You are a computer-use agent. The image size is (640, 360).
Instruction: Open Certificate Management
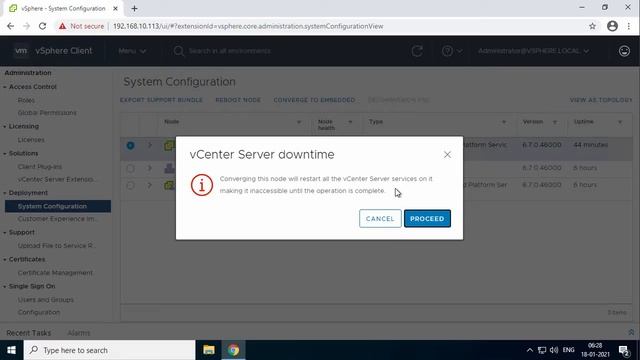coord(55,273)
